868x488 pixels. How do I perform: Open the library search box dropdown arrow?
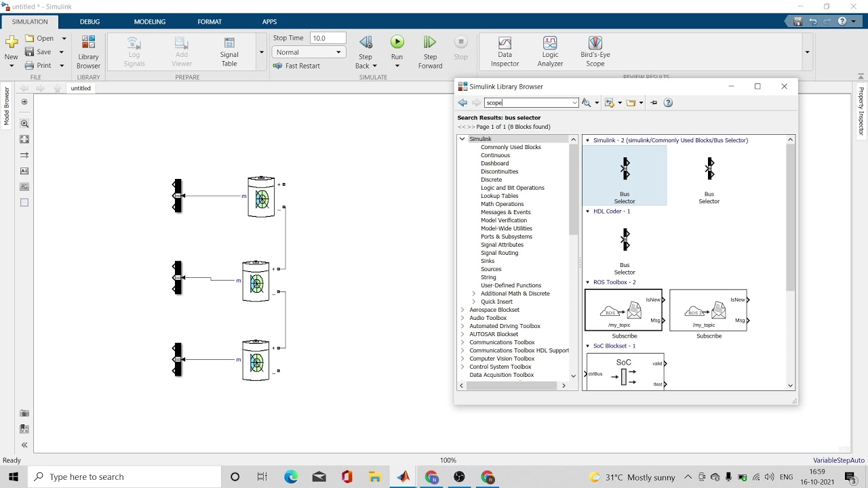coord(574,103)
